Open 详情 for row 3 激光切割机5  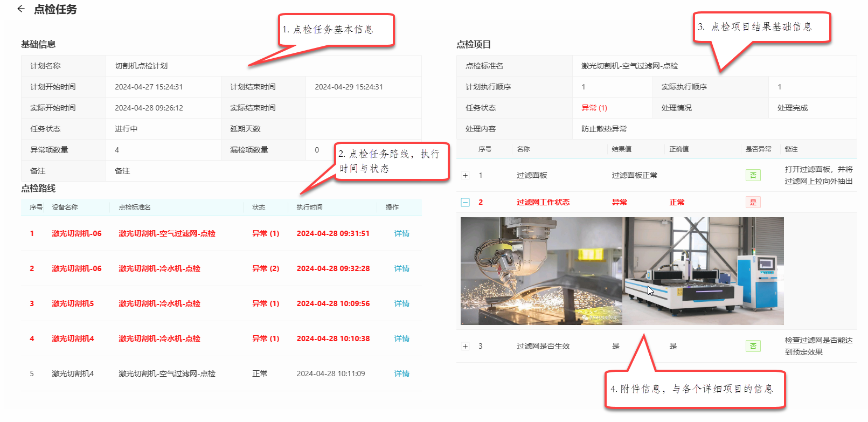click(x=402, y=303)
